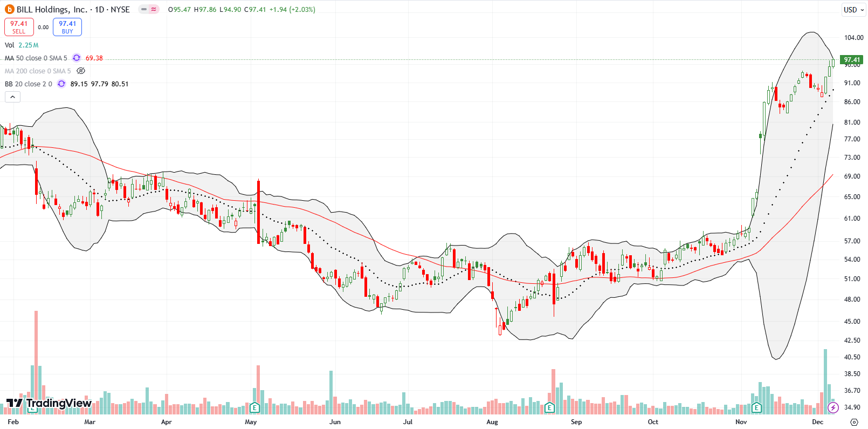Image resolution: width=868 pixels, height=429 pixels.
Task: Click the 57.00 label on the price scale
Action: click(x=852, y=241)
